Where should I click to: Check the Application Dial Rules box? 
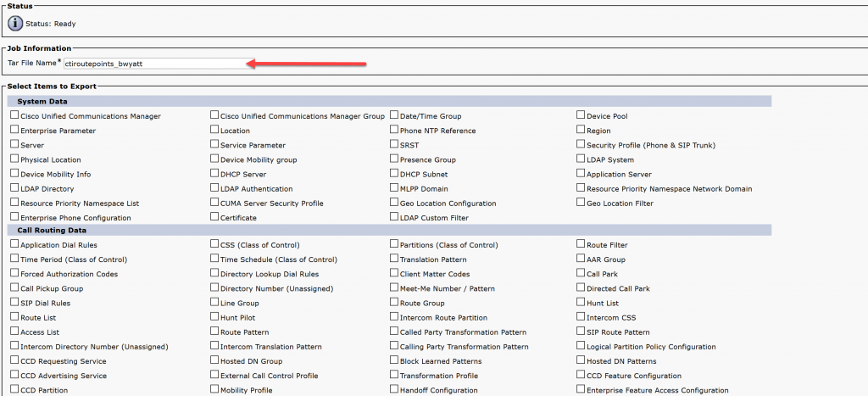coord(14,243)
